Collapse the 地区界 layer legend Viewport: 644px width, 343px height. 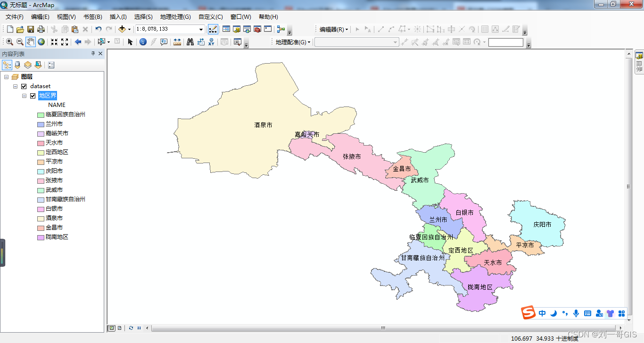pos(24,96)
